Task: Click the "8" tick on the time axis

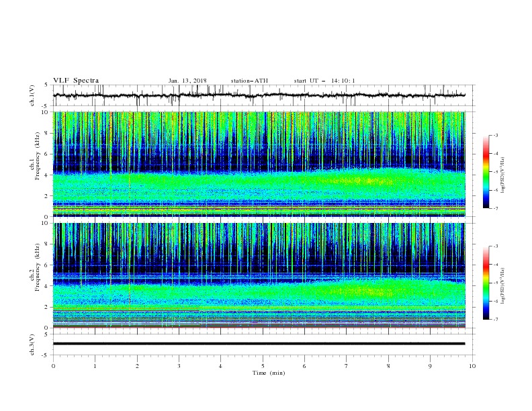Action: [388, 366]
